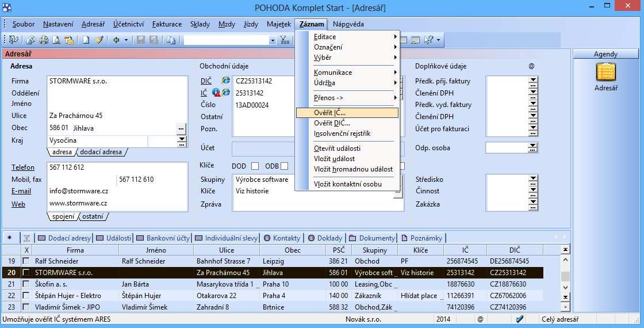
Task: Click the Web label link
Action: coord(18,204)
